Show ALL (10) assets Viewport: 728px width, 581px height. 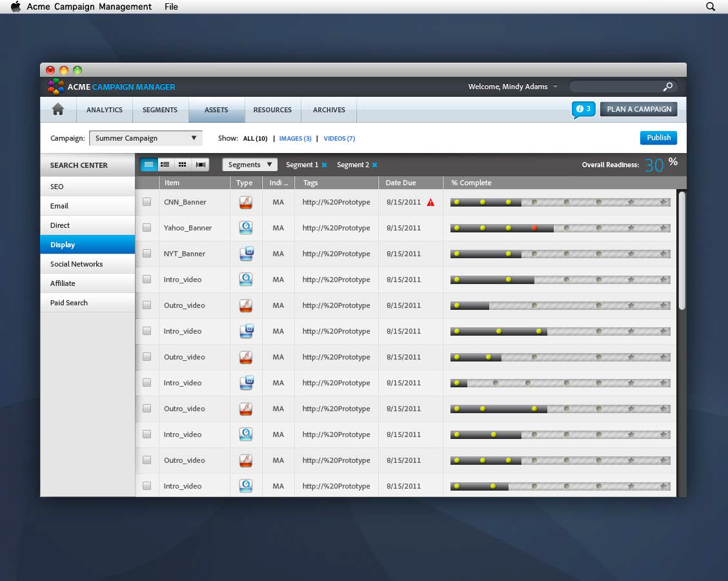tap(256, 138)
